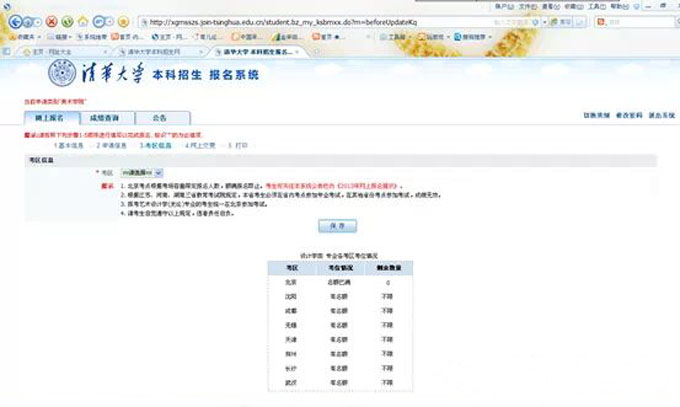Click the 成都 row in quota table
This screenshot has width=680, height=407.
tap(340, 311)
